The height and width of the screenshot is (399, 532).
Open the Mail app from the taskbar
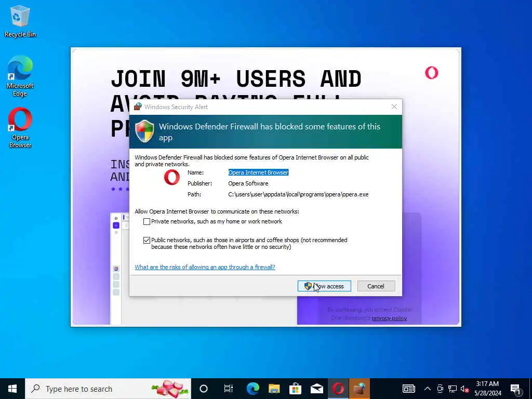pos(316,389)
